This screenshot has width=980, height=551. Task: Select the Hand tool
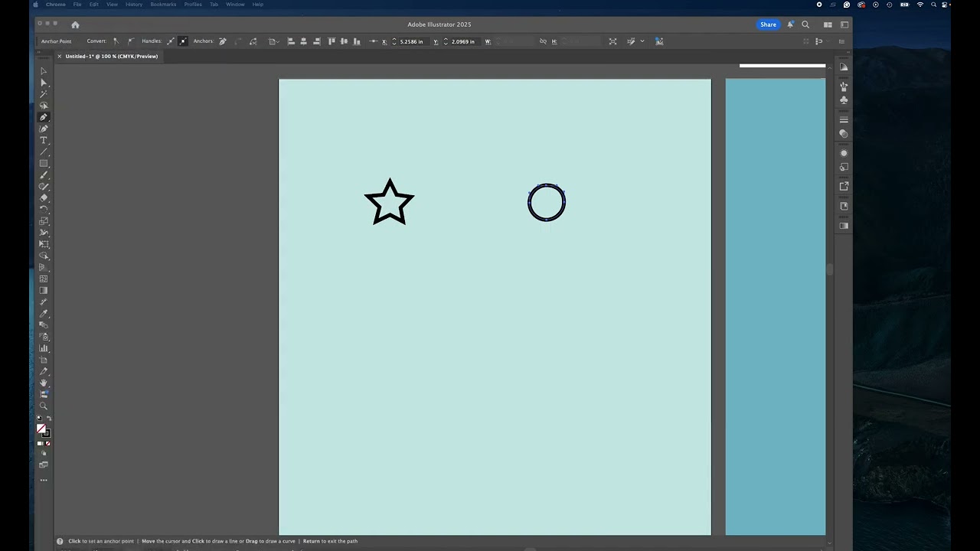point(44,383)
